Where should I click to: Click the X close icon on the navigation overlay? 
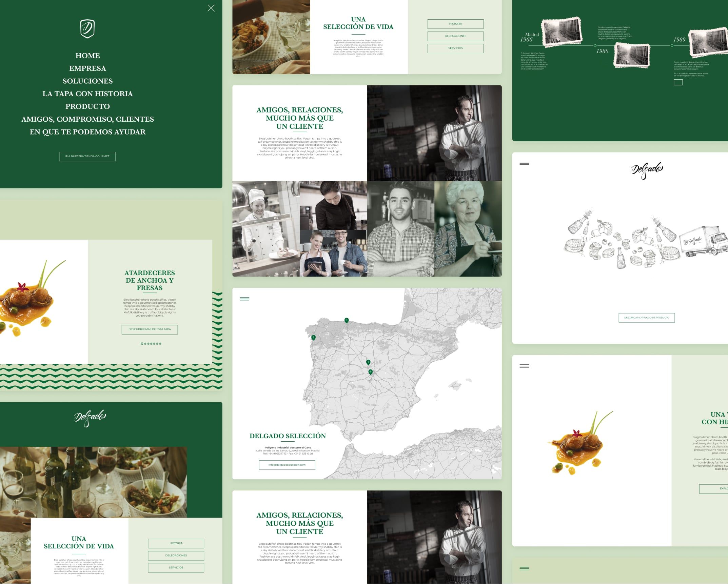tap(212, 8)
